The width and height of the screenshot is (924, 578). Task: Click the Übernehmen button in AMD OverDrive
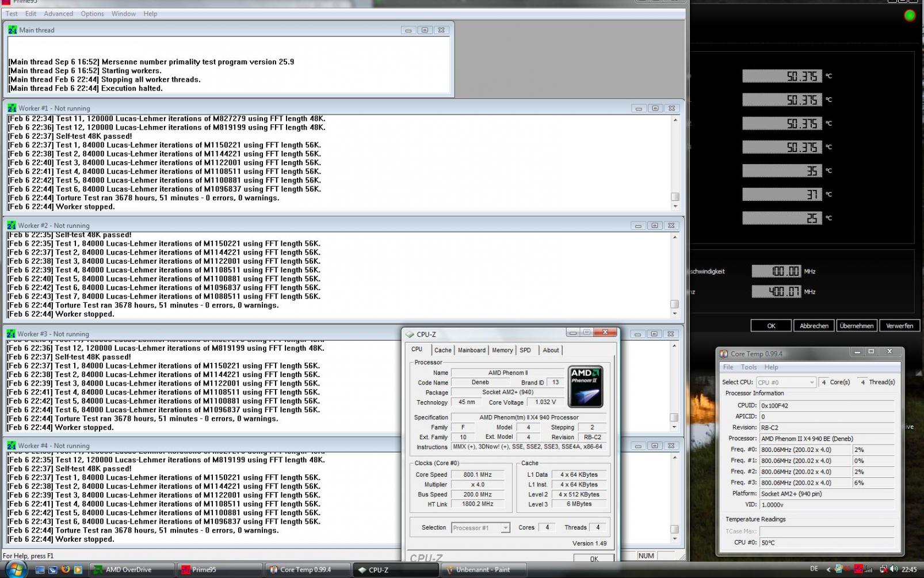[x=857, y=326]
